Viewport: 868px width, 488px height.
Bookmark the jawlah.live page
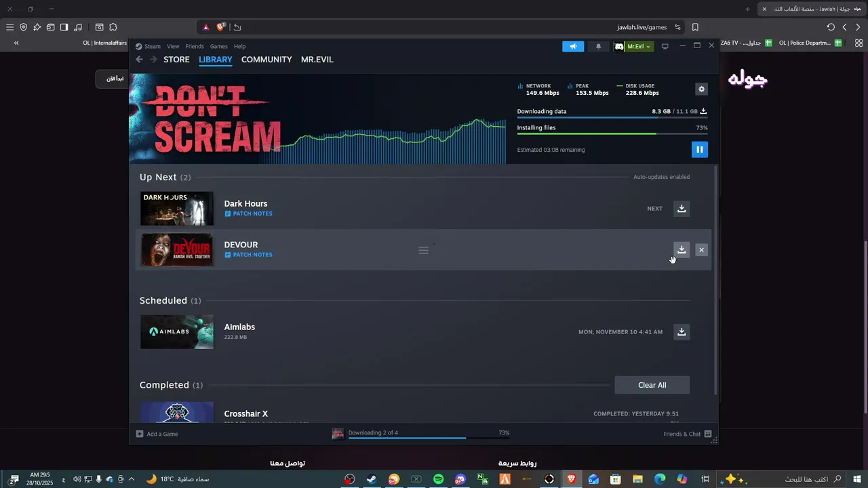tap(695, 27)
